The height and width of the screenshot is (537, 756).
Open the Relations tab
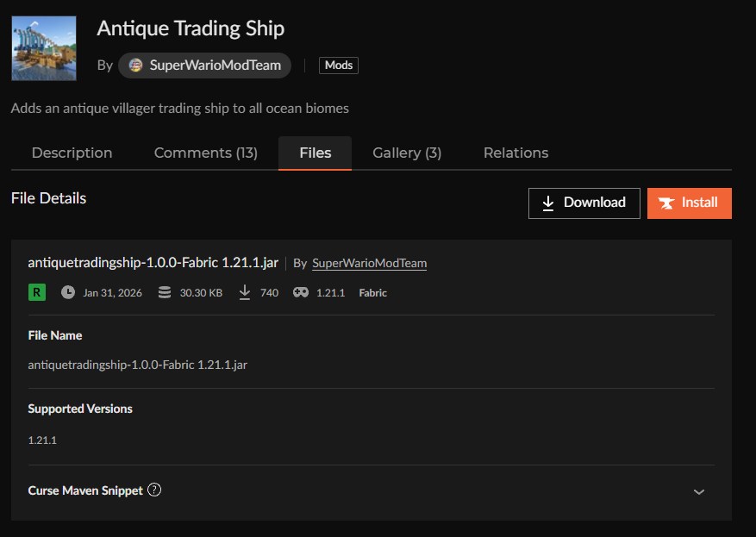tap(515, 153)
